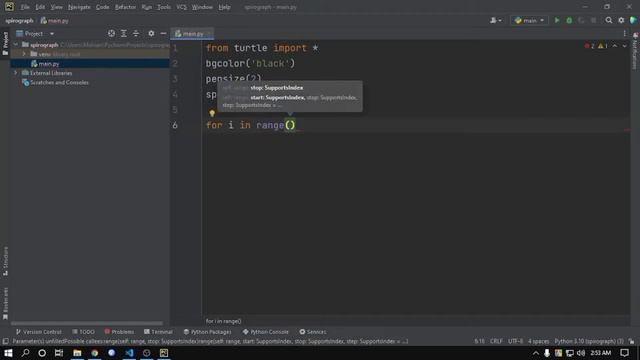The width and height of the screenshot is (640, 360).
Task: Show hidden system tray icons
Action: point(536,353)
